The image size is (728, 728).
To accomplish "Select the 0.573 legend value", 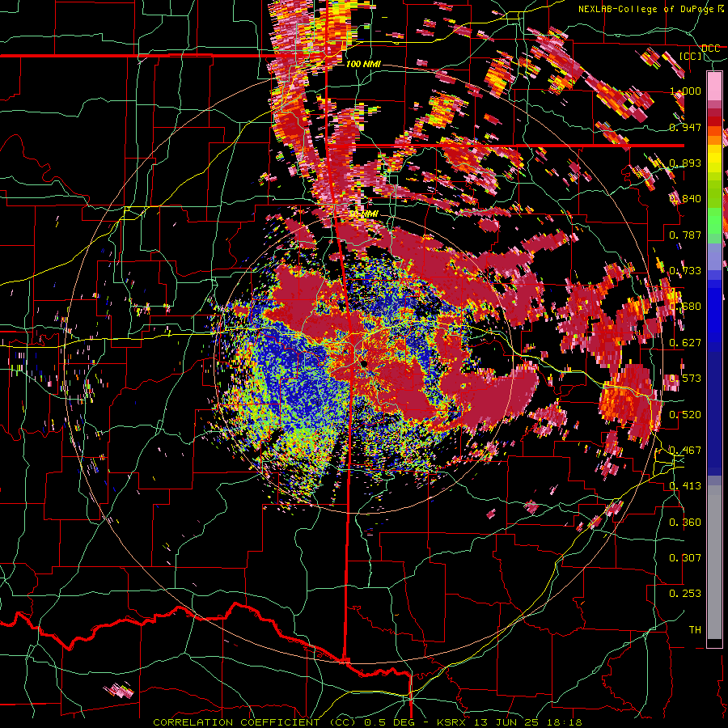I will (686, 379).
